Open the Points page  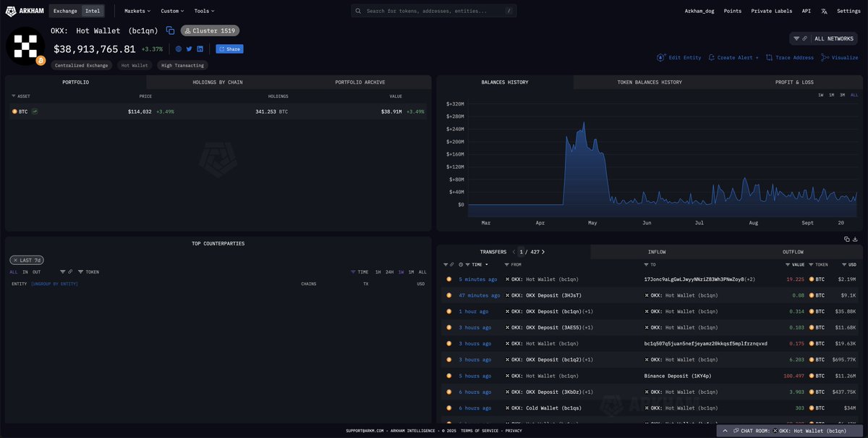(x=733, y=11)
